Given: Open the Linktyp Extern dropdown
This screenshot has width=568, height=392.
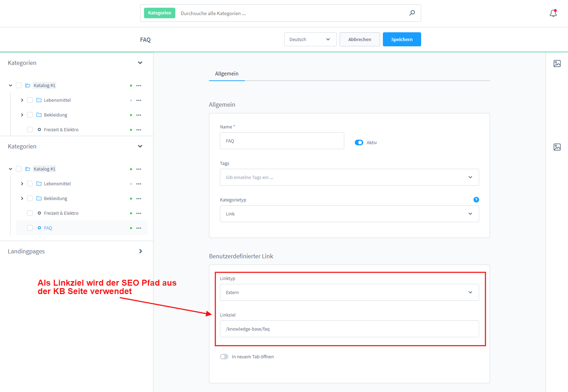Looking at the screenshot, I should [x=350, y=292].
